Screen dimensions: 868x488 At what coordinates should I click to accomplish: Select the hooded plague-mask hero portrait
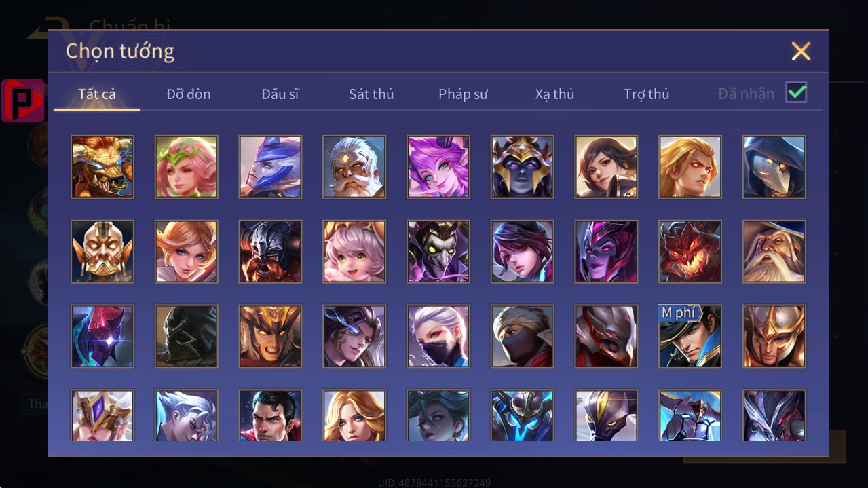pos(774,167)
